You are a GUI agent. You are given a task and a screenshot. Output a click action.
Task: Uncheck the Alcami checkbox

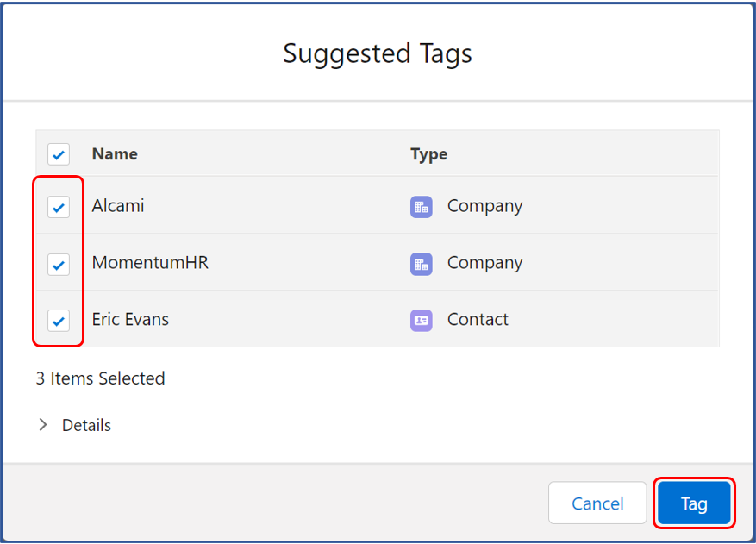point(59,207)
